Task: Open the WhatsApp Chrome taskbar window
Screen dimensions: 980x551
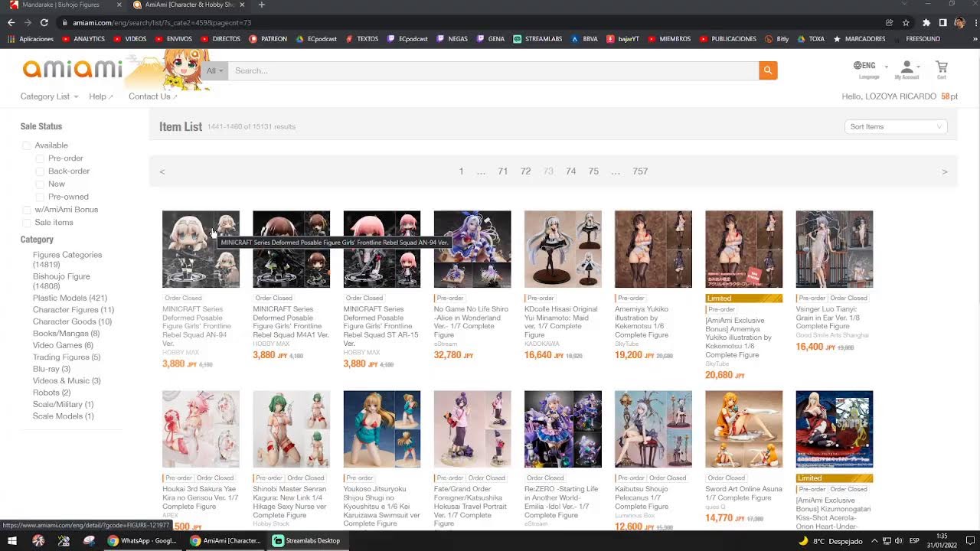Action: pyautogui.click(x=142, y=540)
